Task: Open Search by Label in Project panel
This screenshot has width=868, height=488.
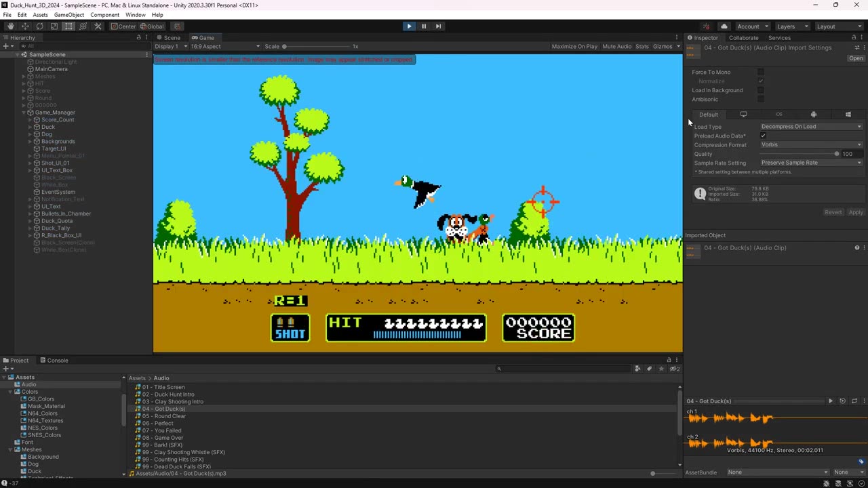Action: coord(650,369)
